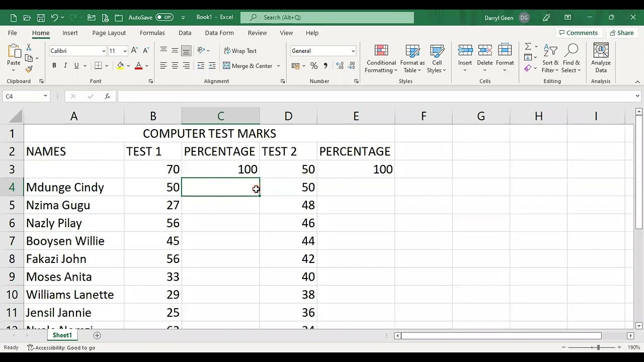This screenshot has width=644, height=362.
Task: Click the zoom slider handle in status bar
Action: point(598,347)
